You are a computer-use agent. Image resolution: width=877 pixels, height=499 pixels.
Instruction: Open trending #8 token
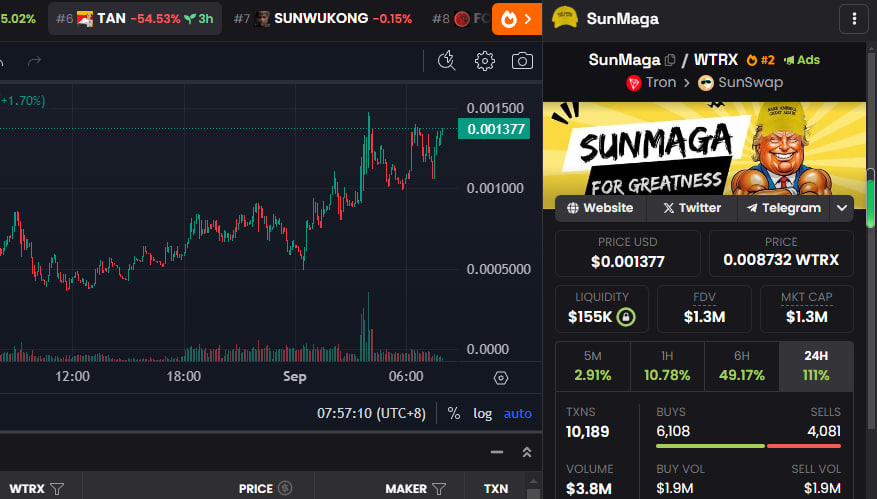pos(460,18)
